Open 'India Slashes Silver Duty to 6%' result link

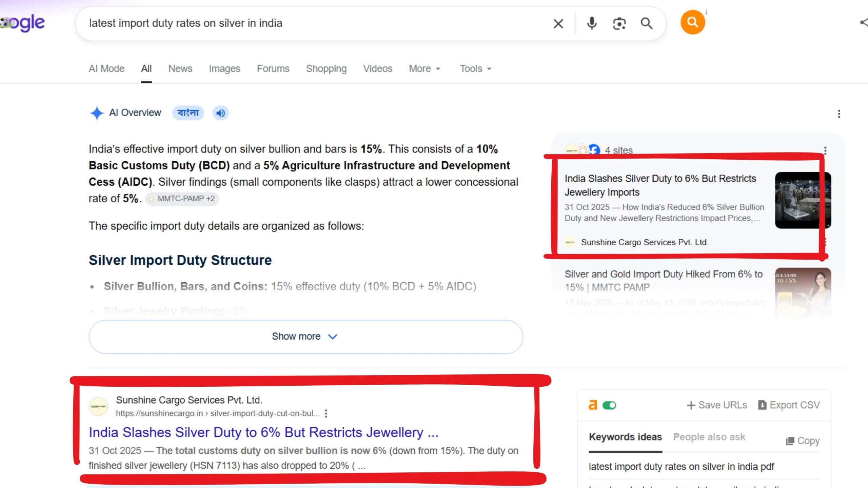point(263,433)
